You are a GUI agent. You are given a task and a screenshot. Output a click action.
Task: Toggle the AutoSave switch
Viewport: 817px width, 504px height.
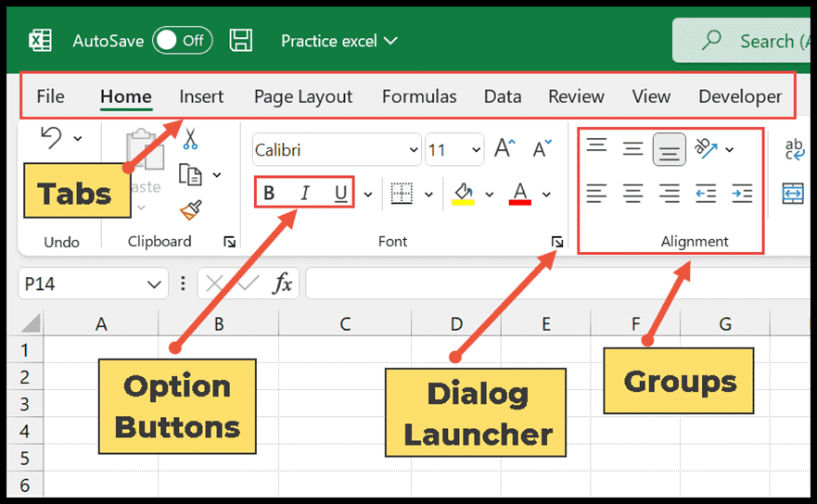click(x=183, y=40)
